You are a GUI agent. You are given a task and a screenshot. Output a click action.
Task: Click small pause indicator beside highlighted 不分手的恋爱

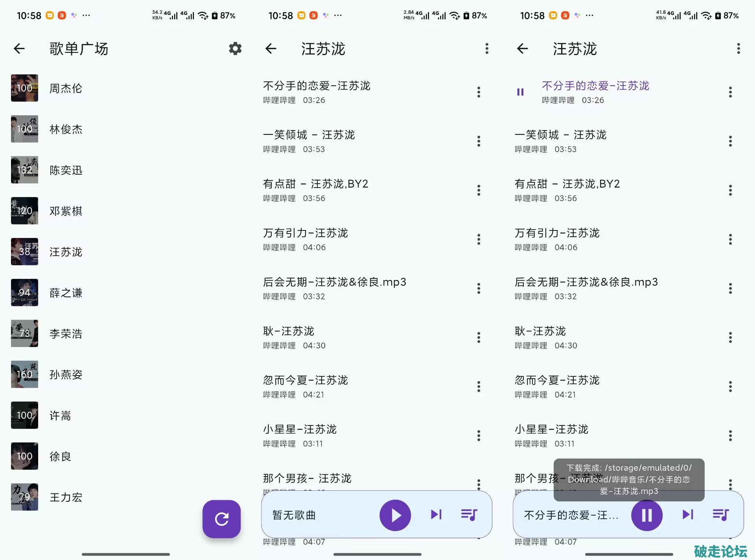[520, 92]
